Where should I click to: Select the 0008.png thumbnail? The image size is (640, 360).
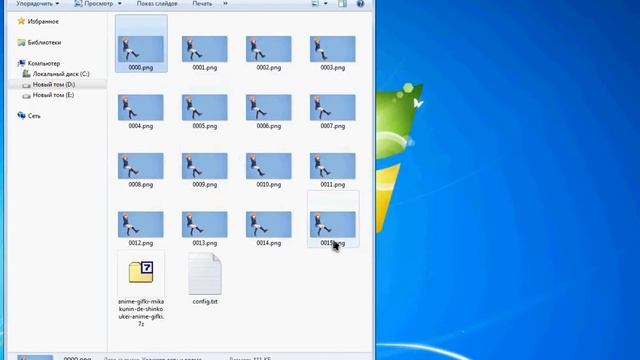141,166
